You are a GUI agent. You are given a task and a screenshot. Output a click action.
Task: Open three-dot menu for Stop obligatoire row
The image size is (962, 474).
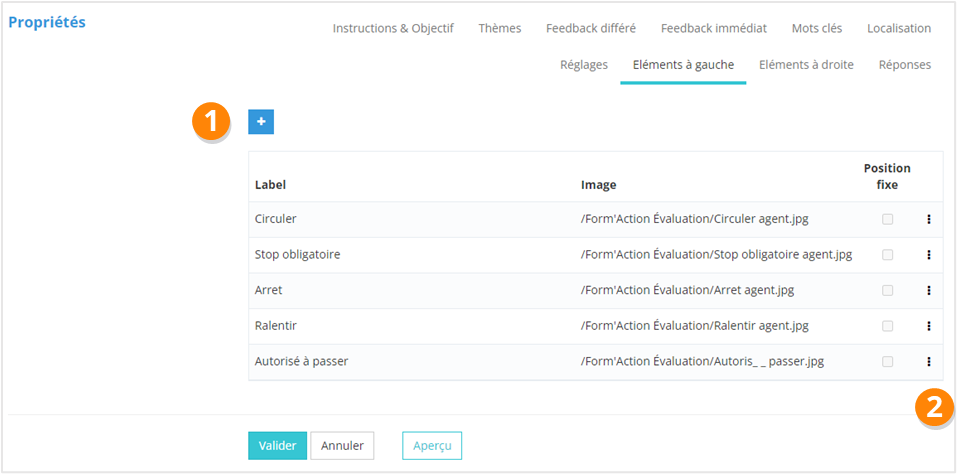pos(928,255)
